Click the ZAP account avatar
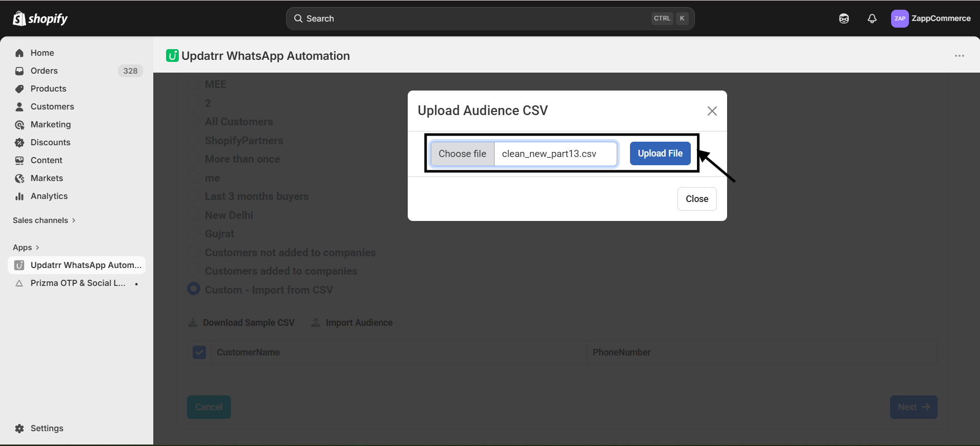 tap(899, 18)
